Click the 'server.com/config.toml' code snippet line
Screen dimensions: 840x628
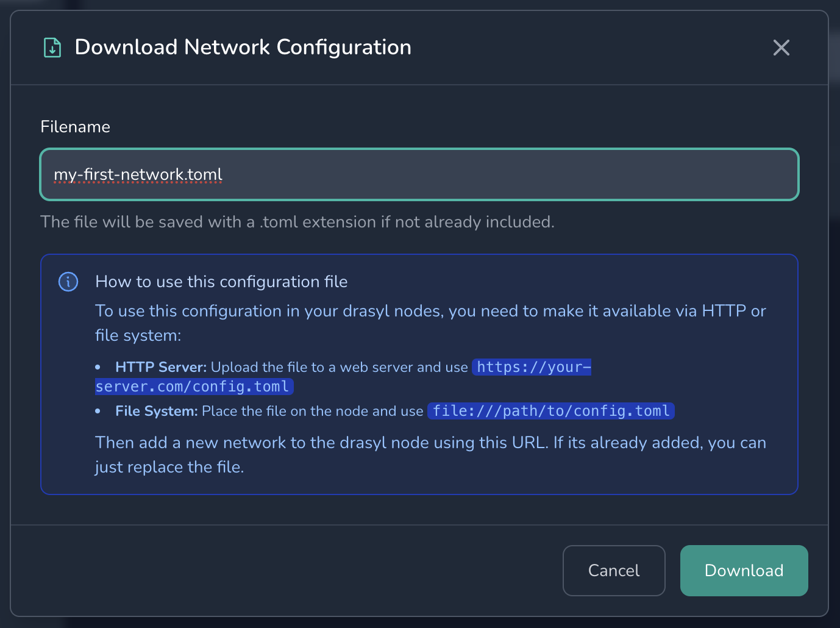coord(193,387)
